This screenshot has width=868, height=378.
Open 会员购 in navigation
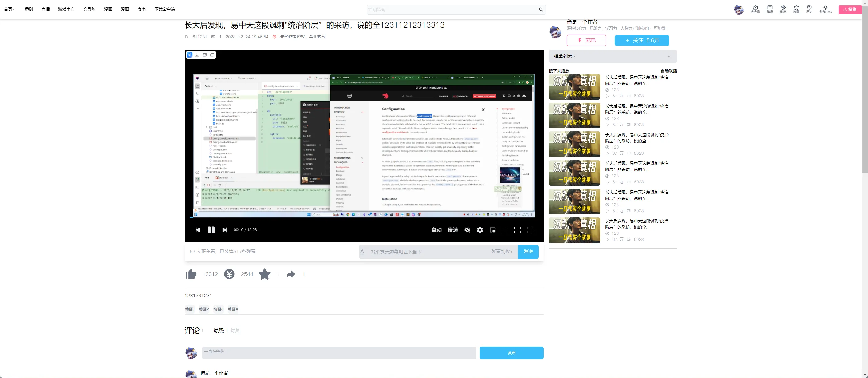point(89,10)
